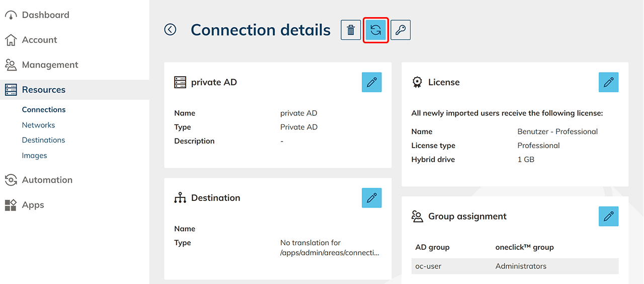Open the Destinations submenu link

tap(43, 140)
